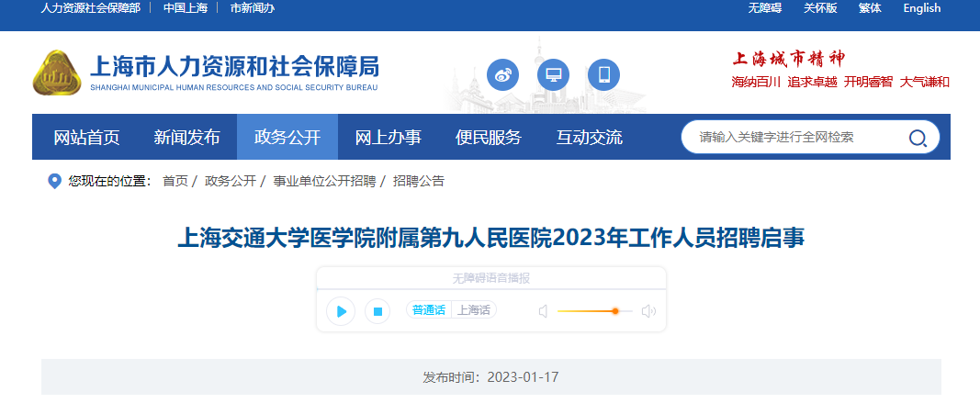
Task: Open 人力资源社会保障部 top link
Action: (91, 8)
